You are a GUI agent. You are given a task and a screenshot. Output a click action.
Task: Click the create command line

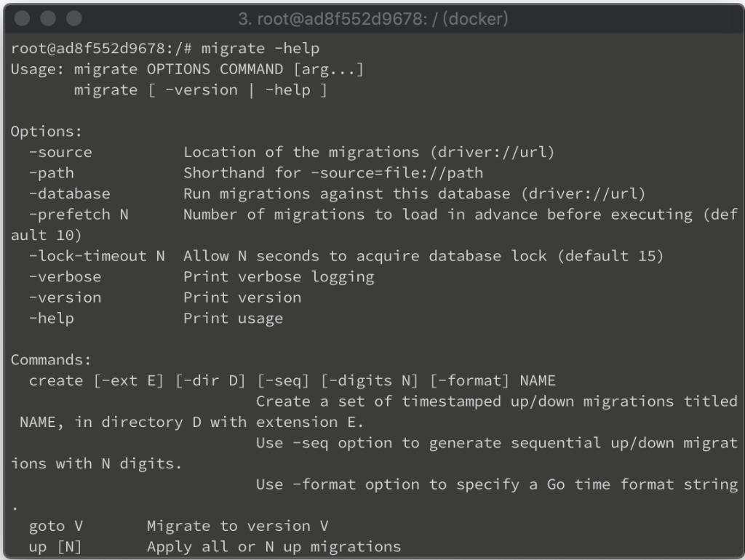[292, 381]
